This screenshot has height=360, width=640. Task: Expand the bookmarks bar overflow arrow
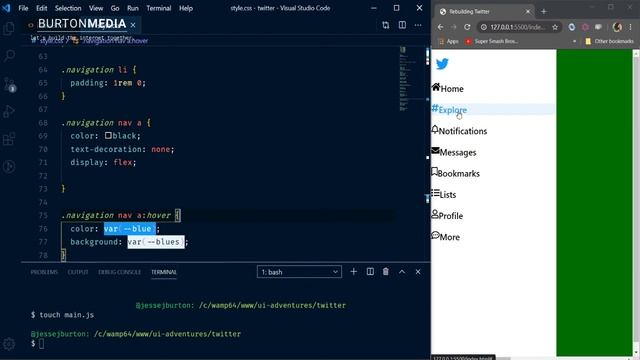575,41
